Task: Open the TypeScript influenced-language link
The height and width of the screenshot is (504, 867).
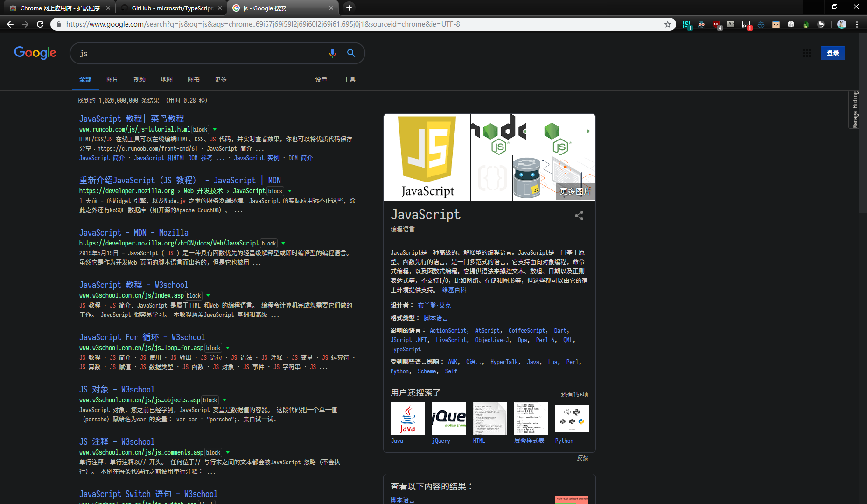Action: tap(406, 349)
